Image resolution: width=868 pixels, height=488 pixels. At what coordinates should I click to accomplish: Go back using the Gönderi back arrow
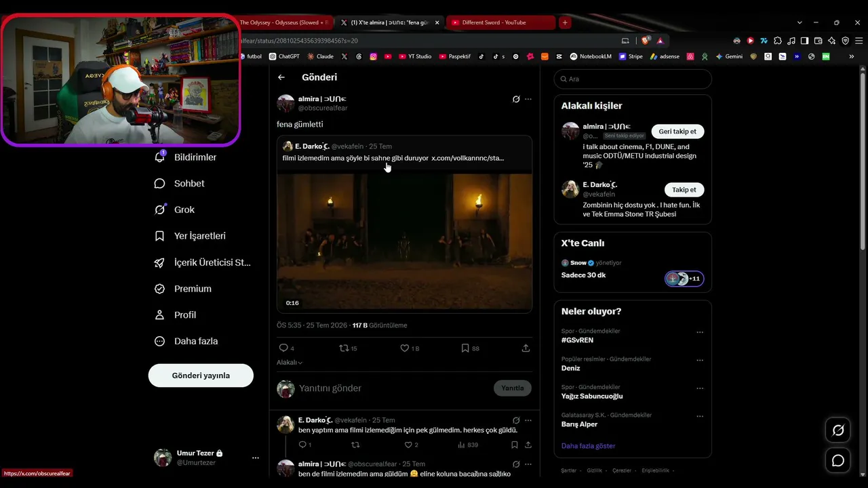pyautogui.click(x=281, y=77)
